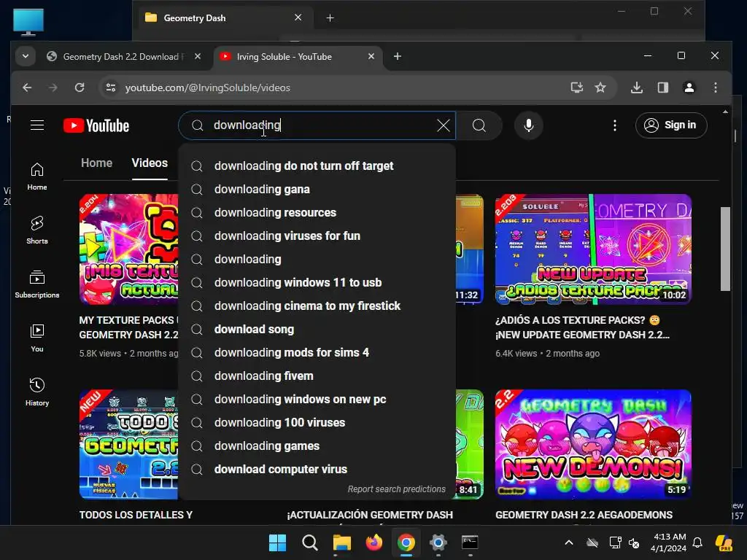Expand the system tray hidden icons chevron
Screen dimensions: 747x560
[569, 542]
